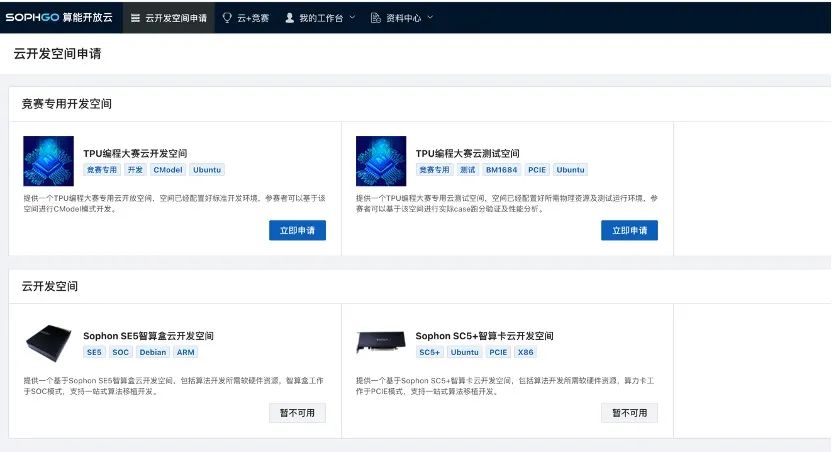Click the TPU编程大赛云开发空间 title
The width and height of the screenshot is (832, 452).
click(x=135, y=153)
